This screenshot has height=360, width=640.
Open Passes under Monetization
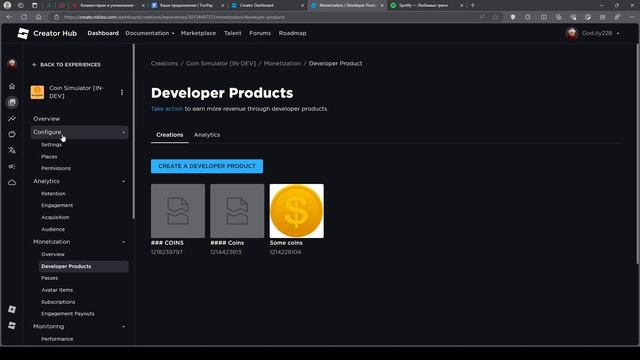coord(49,278)
